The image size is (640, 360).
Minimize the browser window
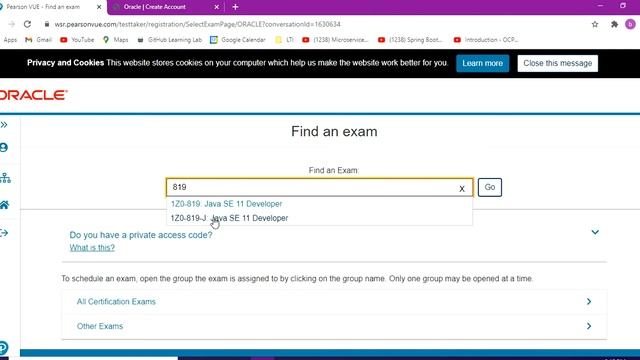click(600, 6)
